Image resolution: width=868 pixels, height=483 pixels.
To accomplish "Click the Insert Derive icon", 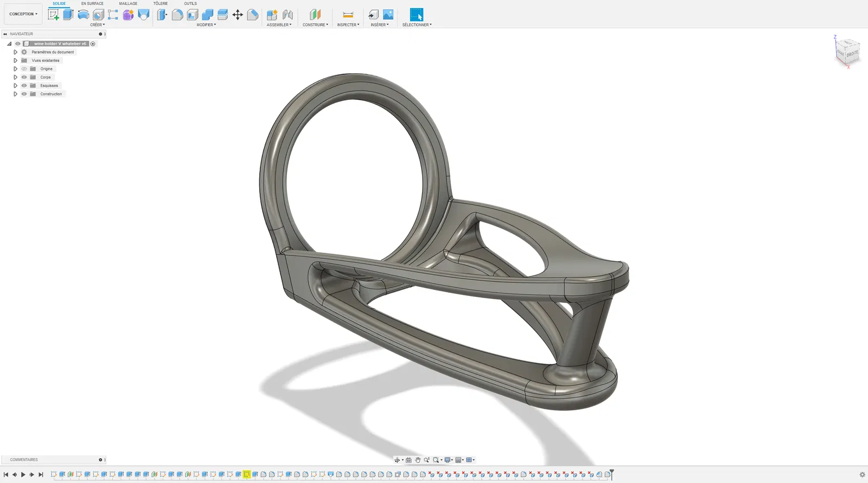I will pos(373,15).
